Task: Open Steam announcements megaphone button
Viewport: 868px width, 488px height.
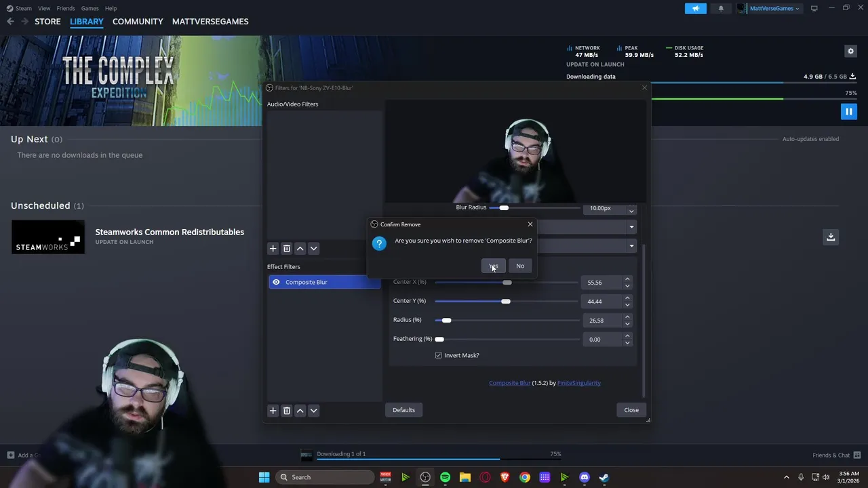Action: pos(696,8)
